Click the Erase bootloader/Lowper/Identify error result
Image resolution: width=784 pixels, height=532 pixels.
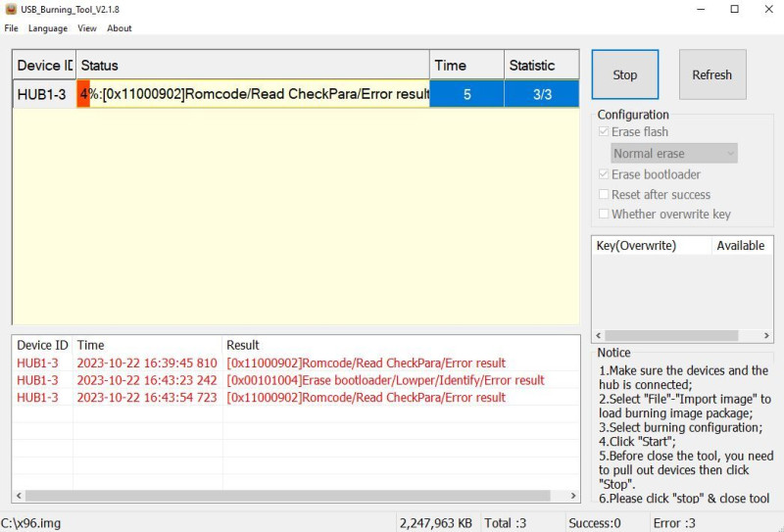point(385,380)
